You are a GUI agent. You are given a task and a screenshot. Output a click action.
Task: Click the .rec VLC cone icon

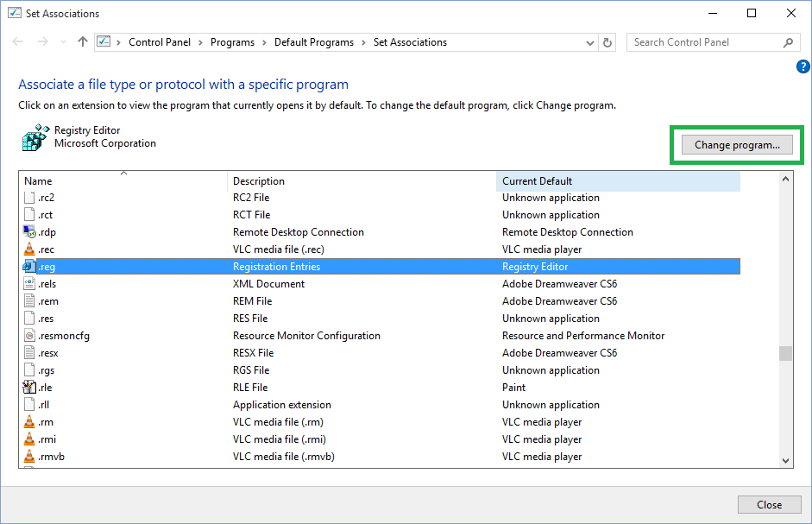click(29, 249)
